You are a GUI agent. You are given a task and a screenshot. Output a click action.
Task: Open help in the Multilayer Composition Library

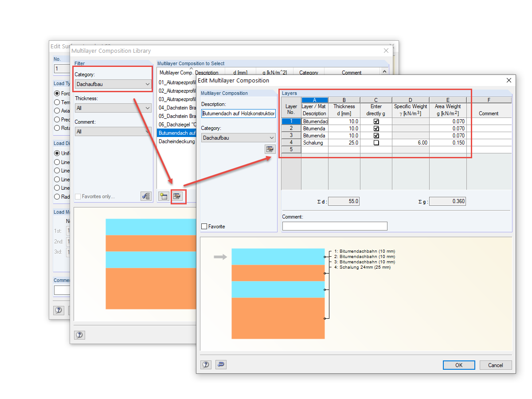pyautogui.click(x=79, y=335)
